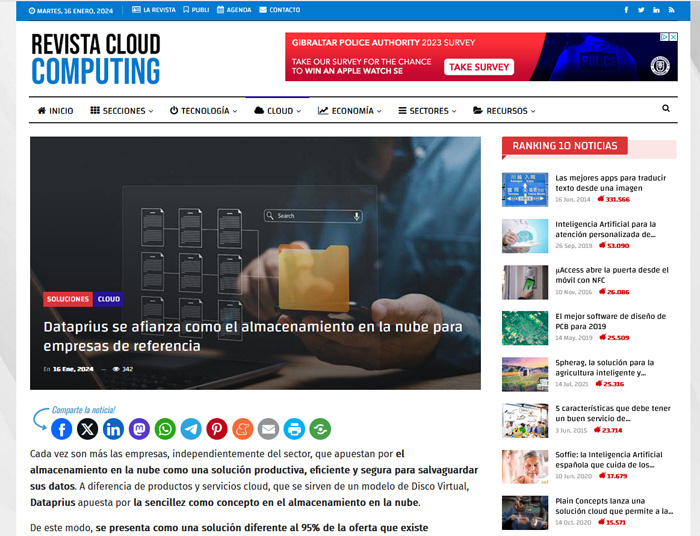Viewport: 700px width, 536px height.
Task: Open Twitter profile from top bar
Action: [641, 10]
